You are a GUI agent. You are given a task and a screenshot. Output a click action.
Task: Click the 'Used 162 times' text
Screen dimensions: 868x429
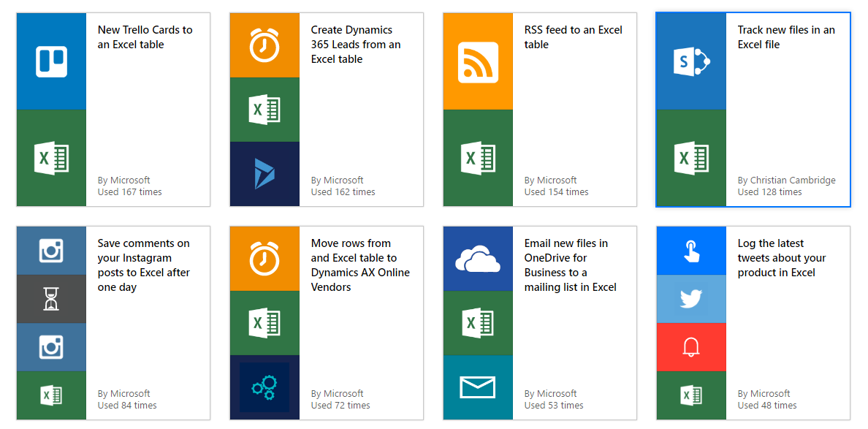click(343, 192)
